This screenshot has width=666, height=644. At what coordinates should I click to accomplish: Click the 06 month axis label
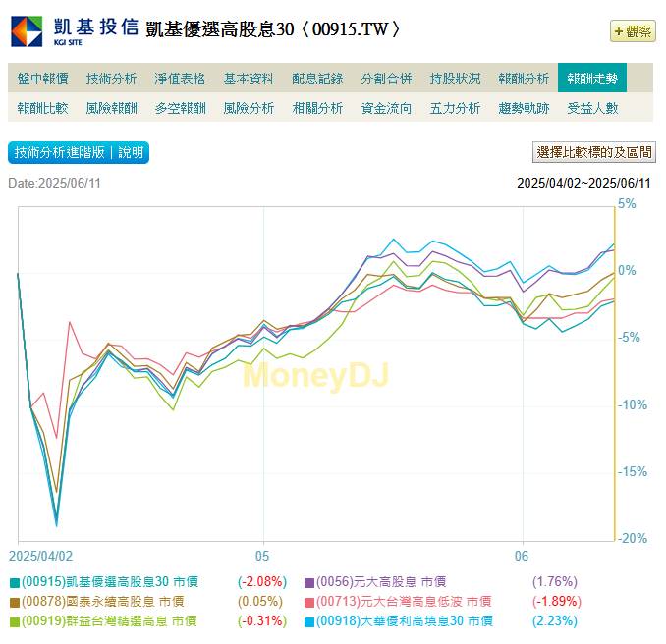point(522,556)
